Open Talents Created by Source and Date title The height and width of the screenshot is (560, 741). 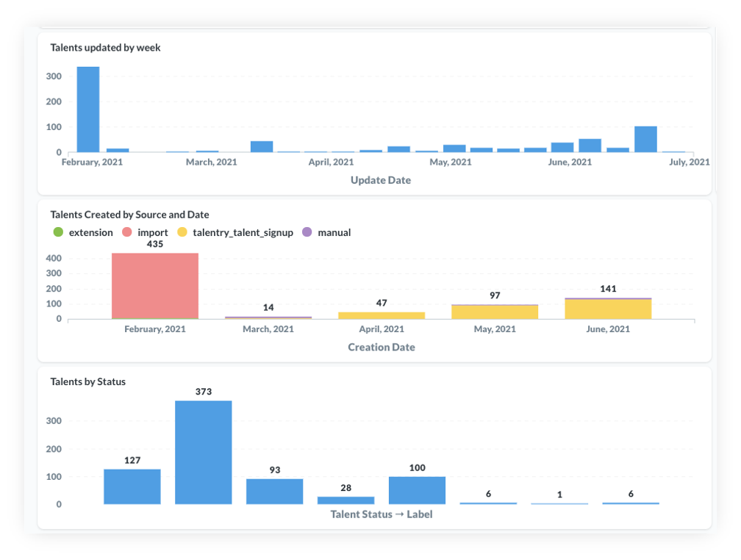129,215
